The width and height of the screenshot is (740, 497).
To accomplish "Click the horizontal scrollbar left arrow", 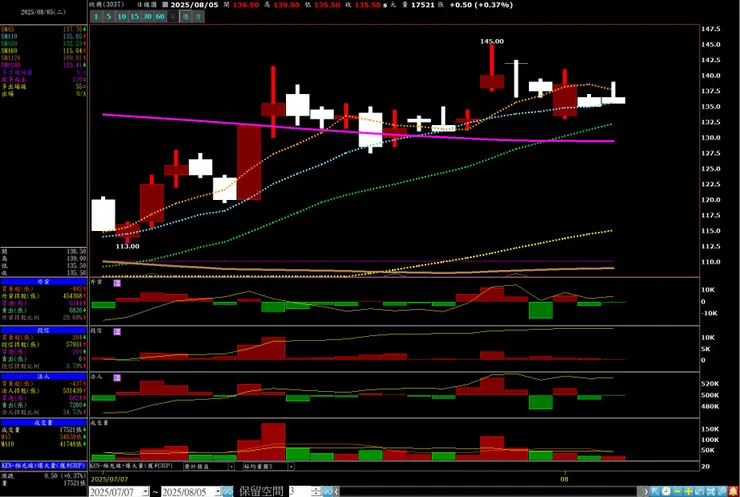I will (336, 492).
